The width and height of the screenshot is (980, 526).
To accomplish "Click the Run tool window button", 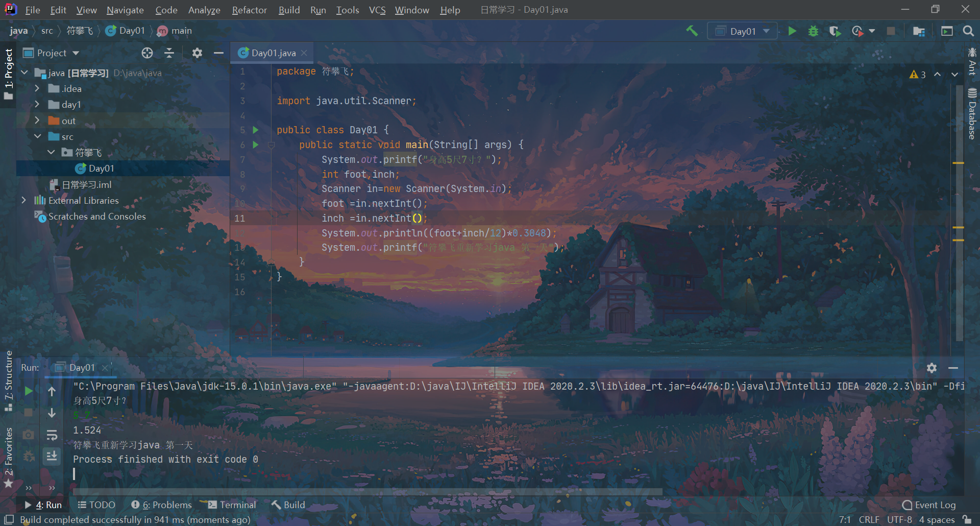I will coord(43,505).
